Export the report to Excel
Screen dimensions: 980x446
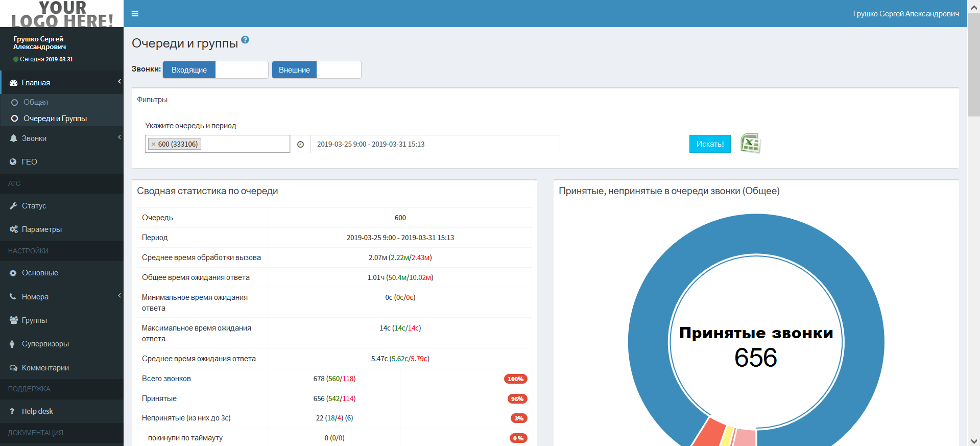750,144
